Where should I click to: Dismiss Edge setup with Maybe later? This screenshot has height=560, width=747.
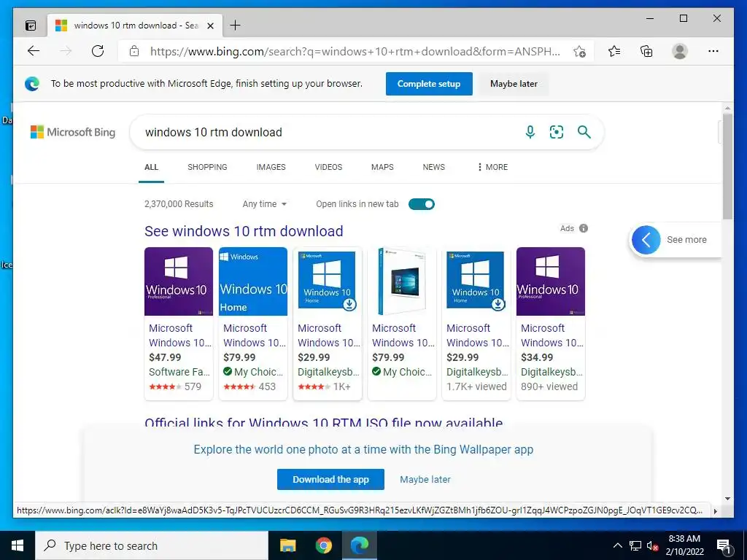[x=514, y=84]
